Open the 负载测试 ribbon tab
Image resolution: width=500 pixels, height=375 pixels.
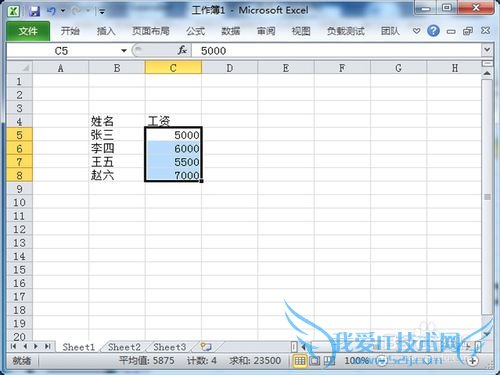click(x=346, y=31)
